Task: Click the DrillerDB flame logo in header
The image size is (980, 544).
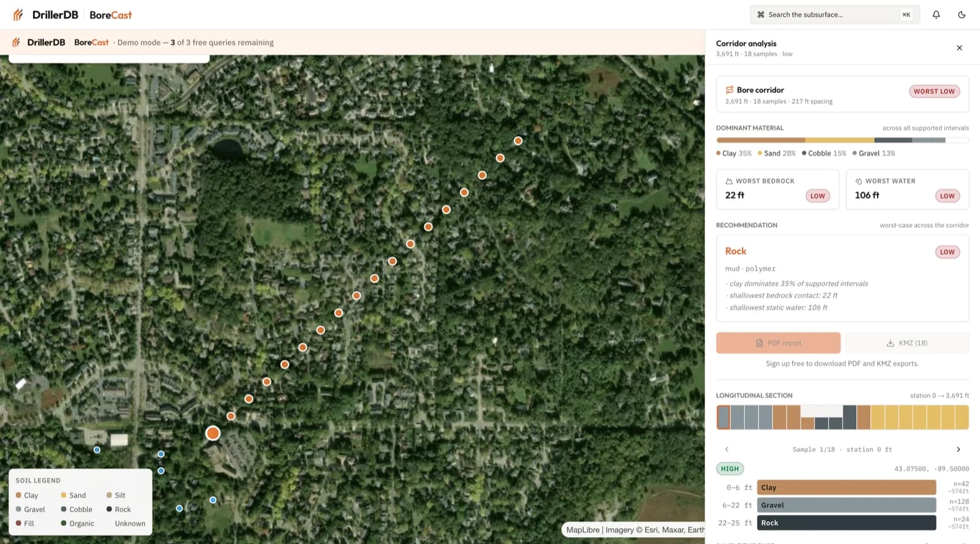Action: [x=18, y=15]
